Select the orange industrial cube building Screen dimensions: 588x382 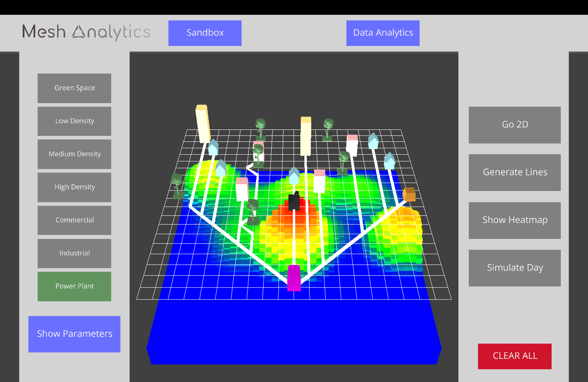[x=409, y=194]
